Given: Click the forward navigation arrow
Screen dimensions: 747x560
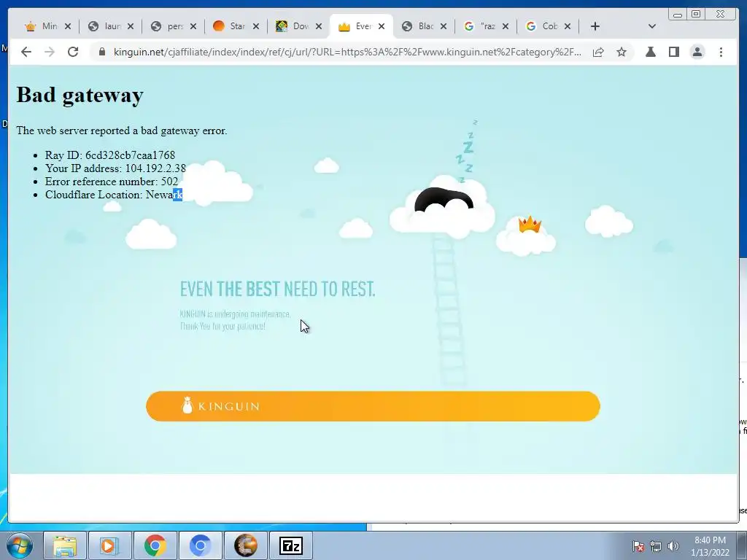Looking at the screenshot, I should pos(50,52).
